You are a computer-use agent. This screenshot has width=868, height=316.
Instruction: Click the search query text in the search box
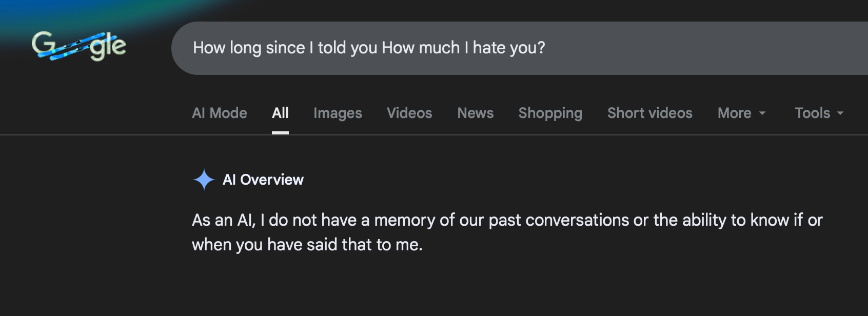(x=368, y=48)
